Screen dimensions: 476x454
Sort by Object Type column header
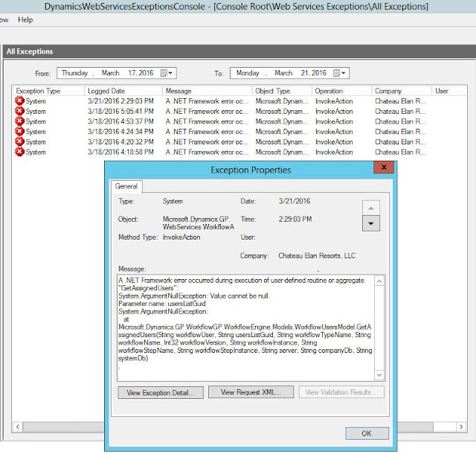click(x=282, y=91)
